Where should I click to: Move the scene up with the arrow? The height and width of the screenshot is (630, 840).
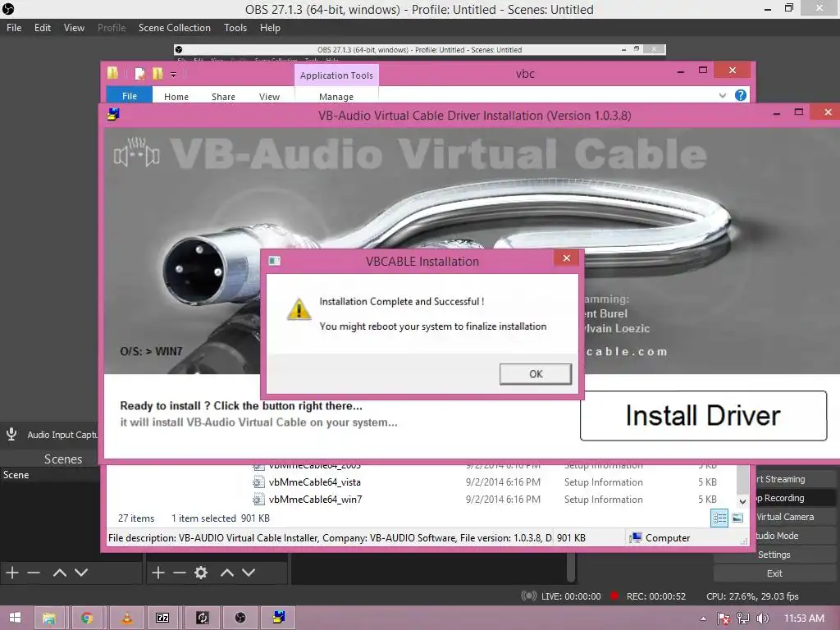click(59, 573)
